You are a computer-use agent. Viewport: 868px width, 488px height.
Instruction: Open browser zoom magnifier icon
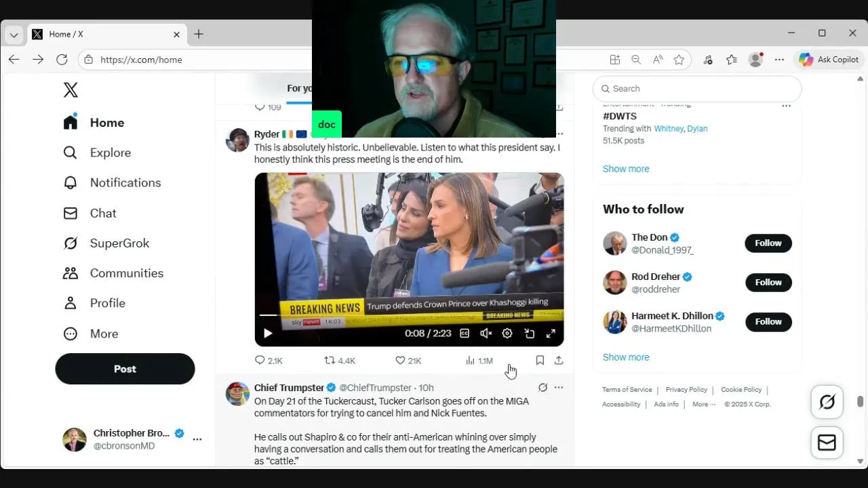pos(636,60)
